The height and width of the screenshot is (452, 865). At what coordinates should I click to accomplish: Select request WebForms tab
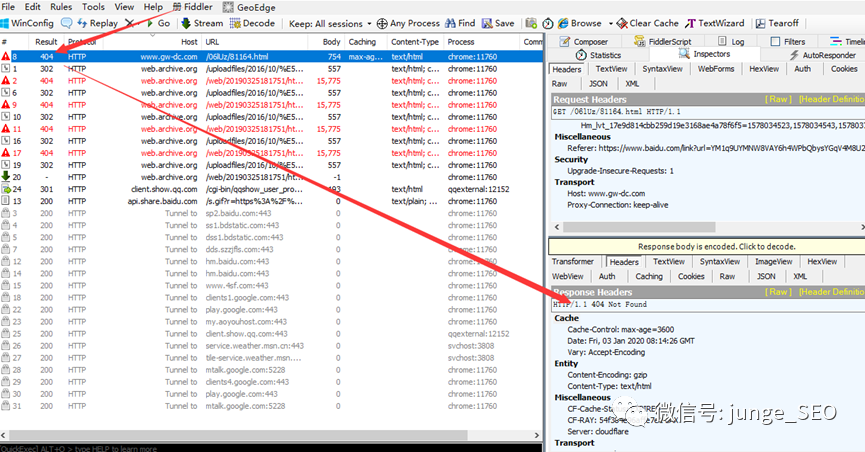tap(716, 69)
